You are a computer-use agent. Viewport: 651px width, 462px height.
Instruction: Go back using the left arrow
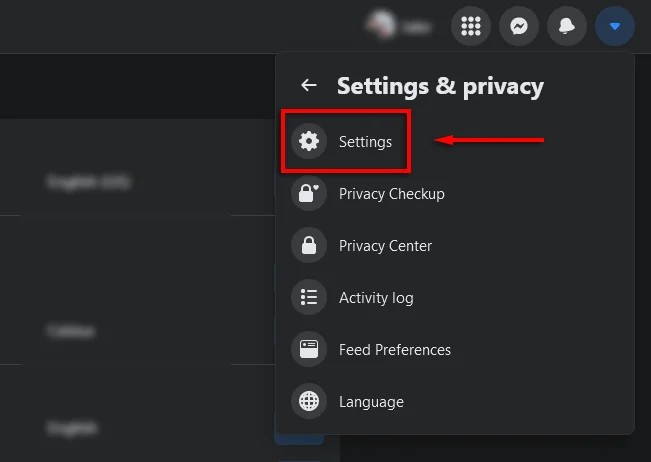coord(309,86)
